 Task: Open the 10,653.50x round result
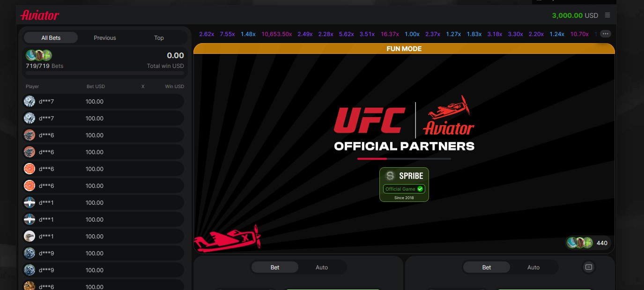[277, 34]
